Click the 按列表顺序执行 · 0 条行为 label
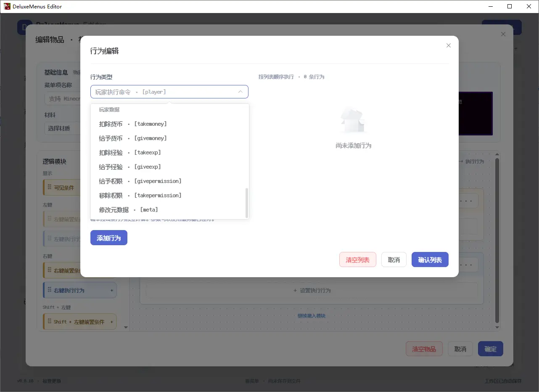The height and width of the screenshot is (392, 539). [x=291, y=77]
